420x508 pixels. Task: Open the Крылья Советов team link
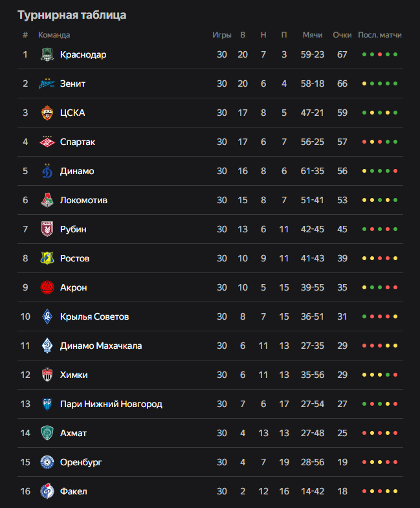pyautogui.click(x=94, y=316)
